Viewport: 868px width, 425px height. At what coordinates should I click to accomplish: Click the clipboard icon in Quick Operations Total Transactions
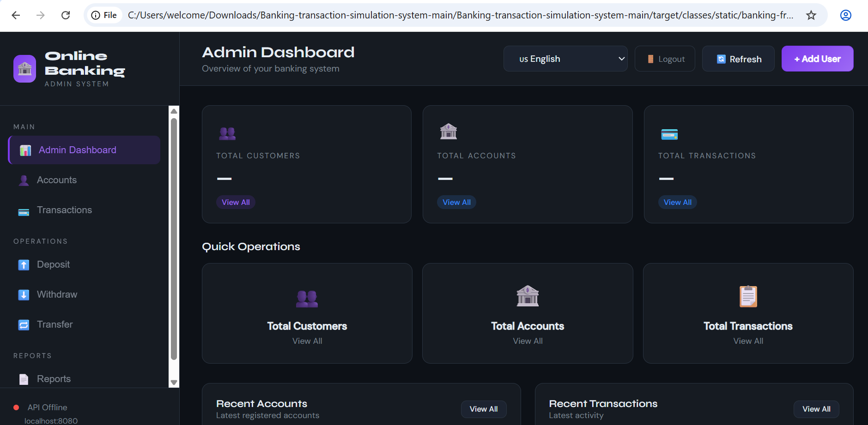pyautogui.click(x=748, y=296)
